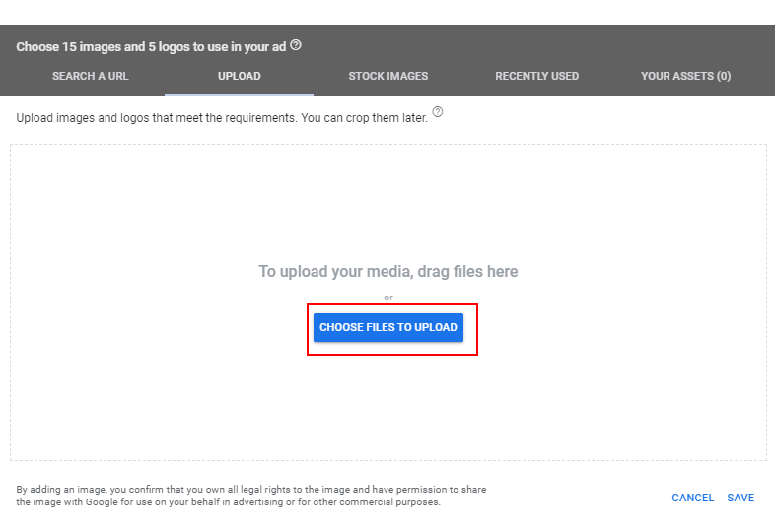
Task: Cancel the image selection dialog
Action: point(692,498)
